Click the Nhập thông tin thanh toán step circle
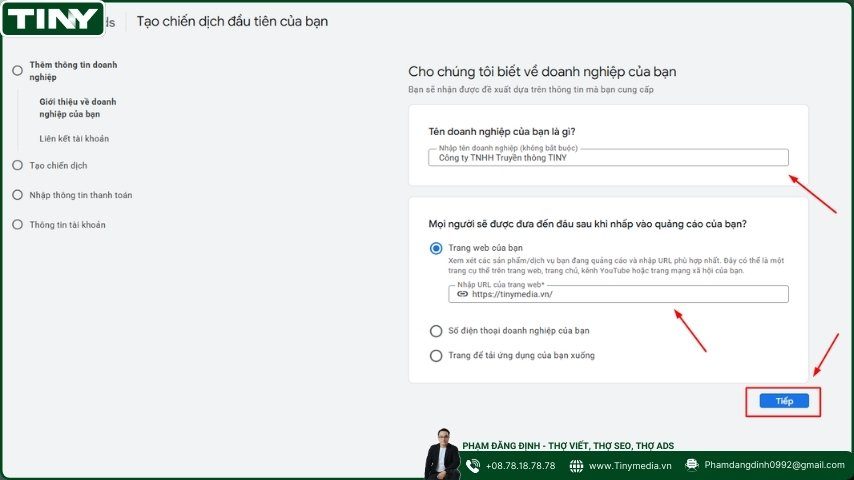 17,195
